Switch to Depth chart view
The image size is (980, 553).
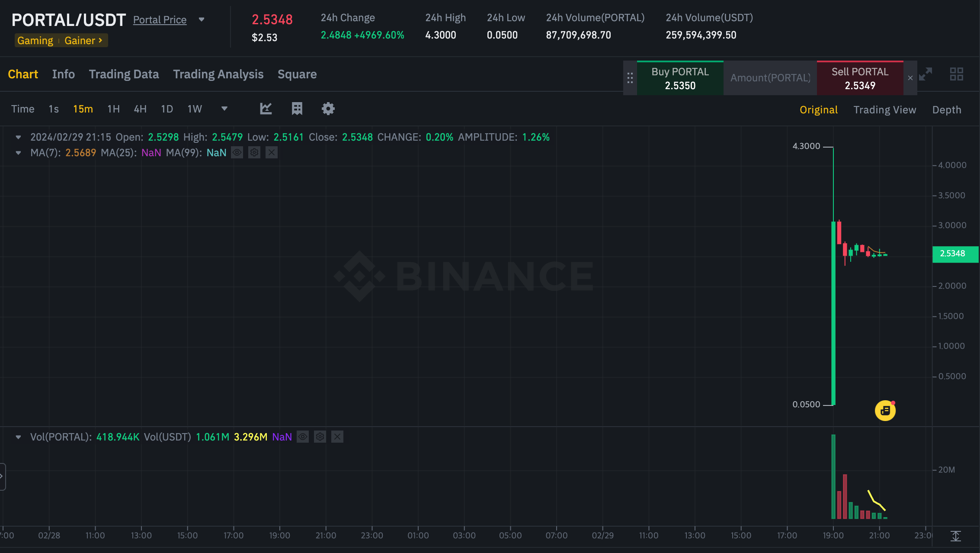[946, 110]
